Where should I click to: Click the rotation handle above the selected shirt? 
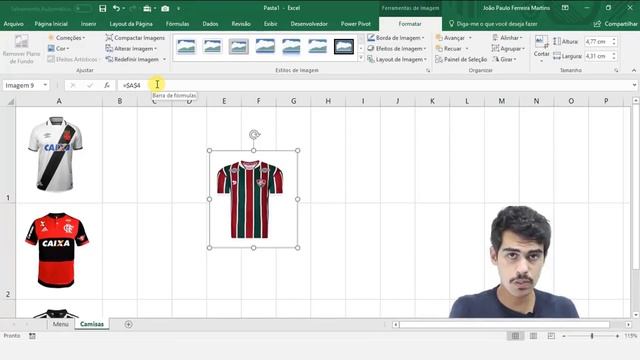pyautogui.click(x=254, y=135)
